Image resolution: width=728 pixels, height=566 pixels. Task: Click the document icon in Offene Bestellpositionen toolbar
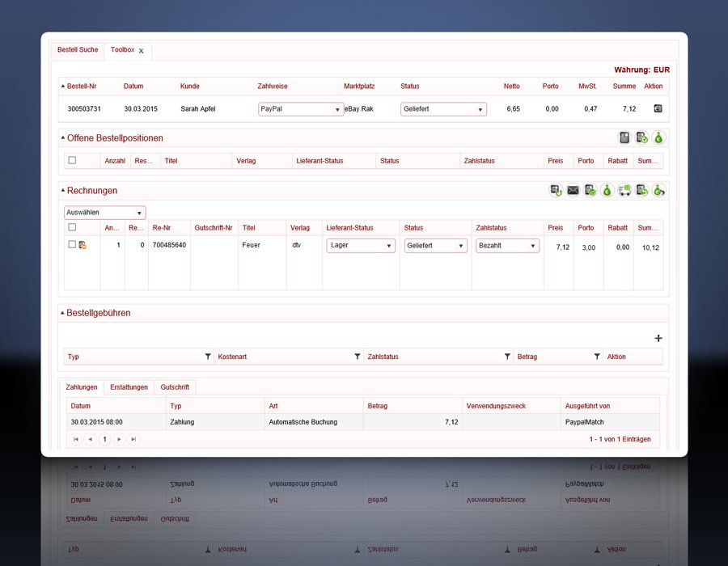pos(624,137)
